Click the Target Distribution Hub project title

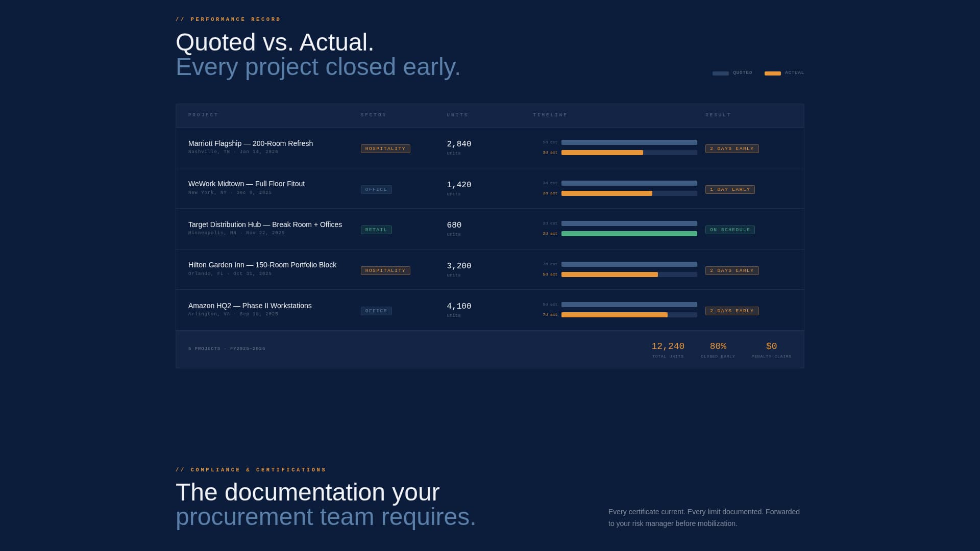[265, 224]
